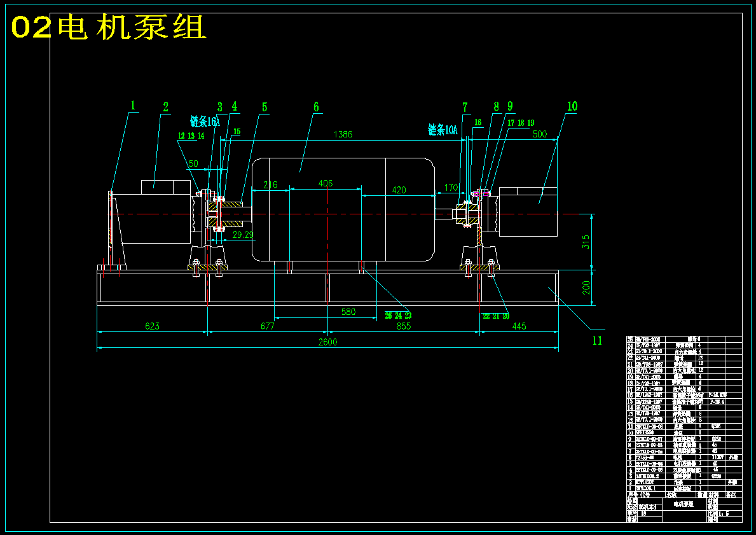The height and width of the screenshot is (535, 756).
Task: Click the callout group '12 13 14'
Action: tap(191, 136)
